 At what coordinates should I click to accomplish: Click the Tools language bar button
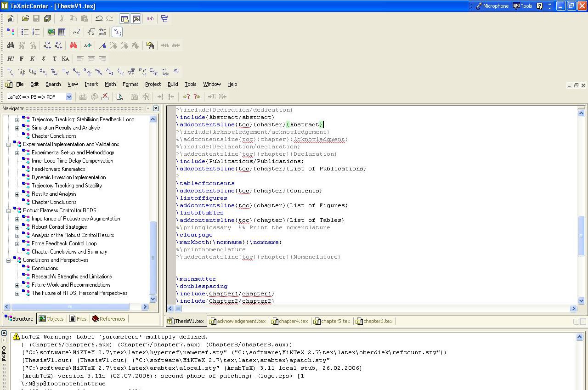[x=523, y=6]
